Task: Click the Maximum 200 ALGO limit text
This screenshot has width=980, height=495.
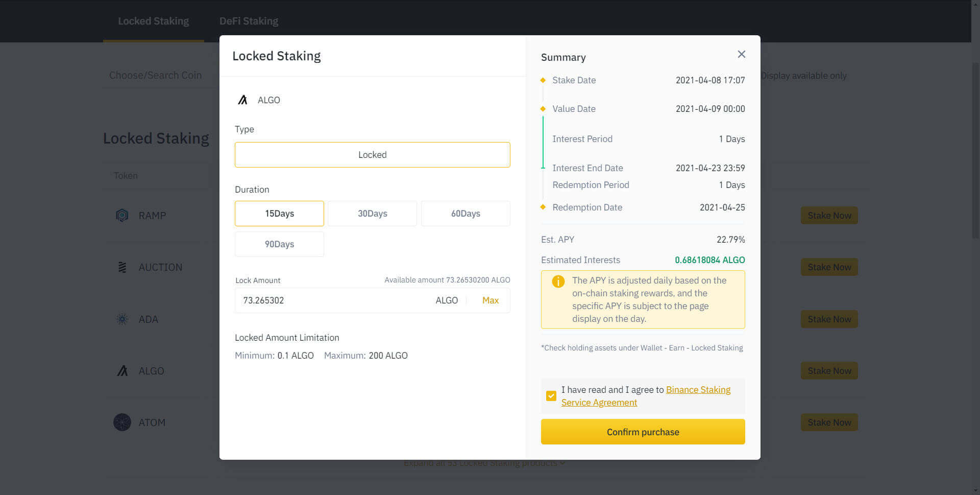Action: coord(365,356)
